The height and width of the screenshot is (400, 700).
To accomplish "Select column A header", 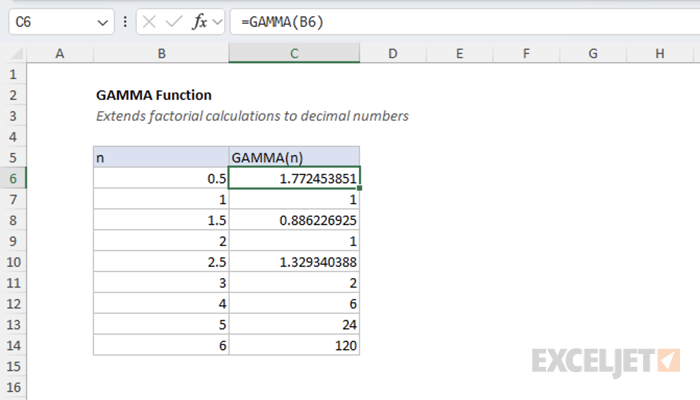I will 60,54.
